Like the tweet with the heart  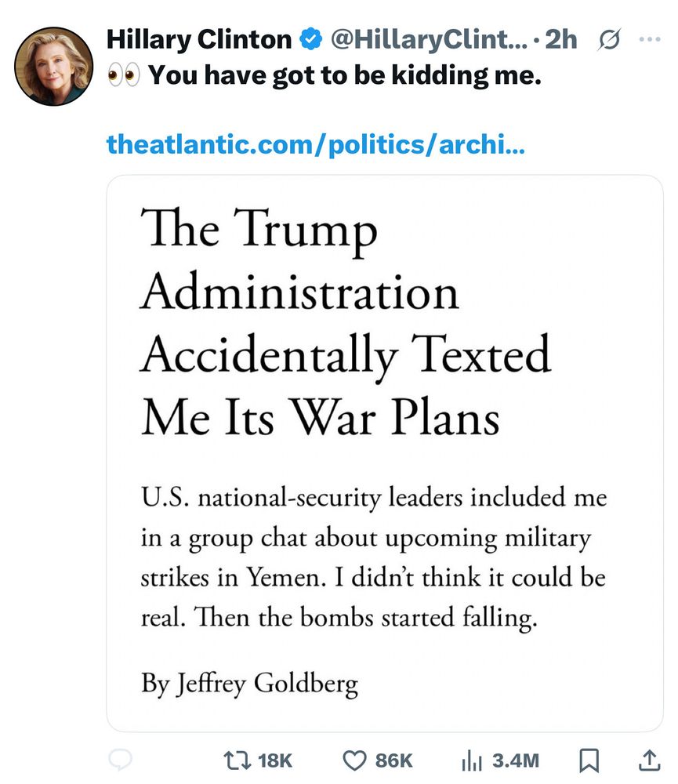(355, 759)
